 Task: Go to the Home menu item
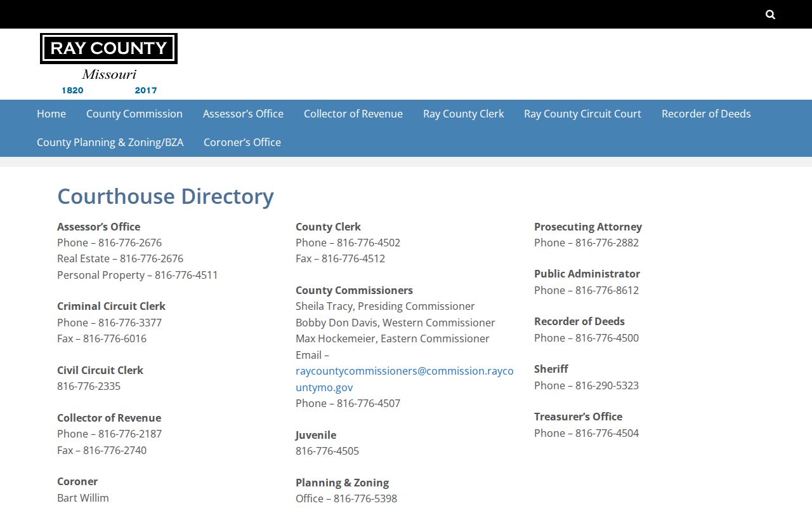point(51,114)
